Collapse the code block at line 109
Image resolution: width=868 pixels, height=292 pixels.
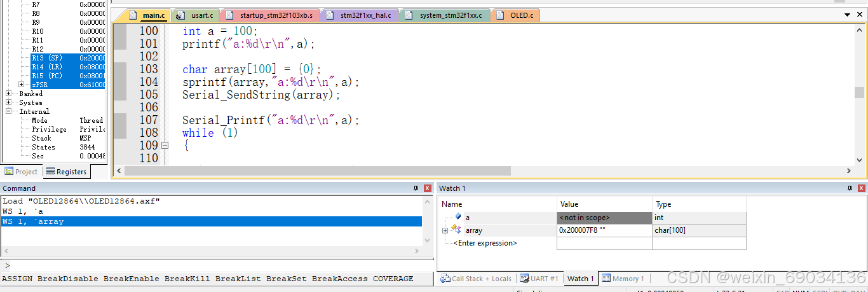coord(165,145)
